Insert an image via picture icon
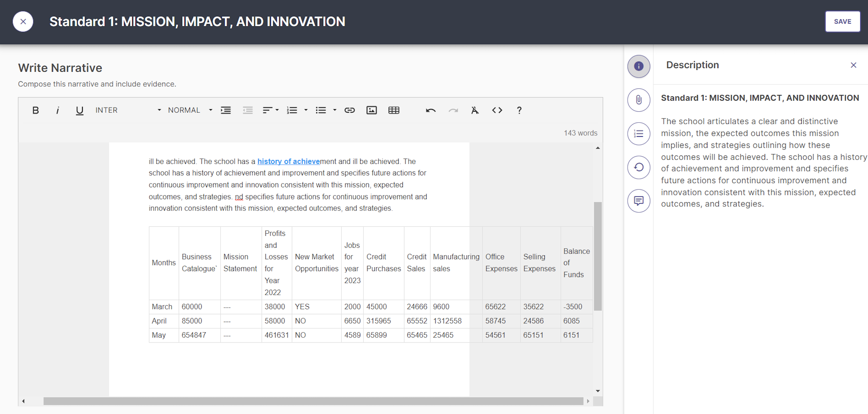 (372, 110)
